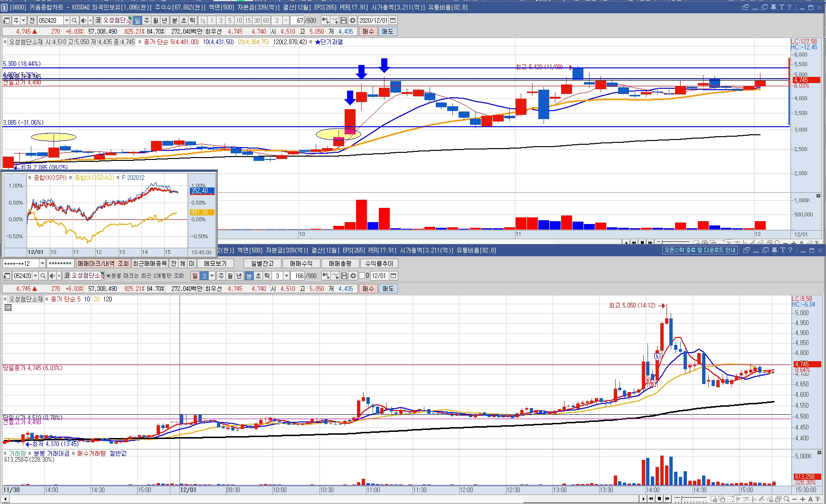Click the stop button at lower chart bottom right
This screenshot has width=826, height=504.
coord(659,499)
